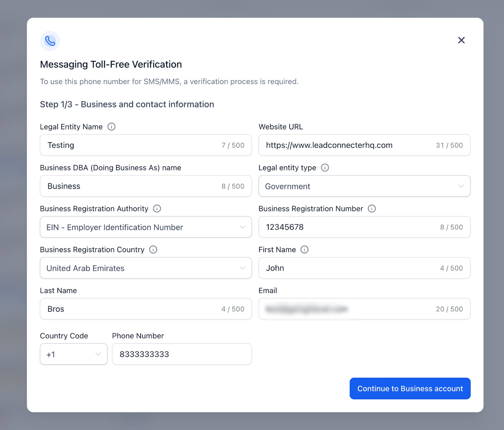The height and width of the screenshot is (430, 504).
Task: Click the phone icon at dialog top
Action: click(50, 41)
